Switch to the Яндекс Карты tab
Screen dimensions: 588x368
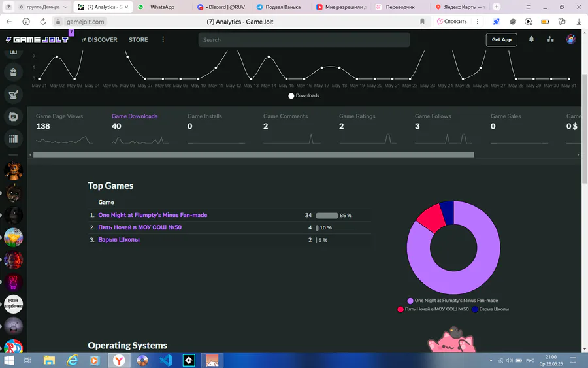(460, 7)
